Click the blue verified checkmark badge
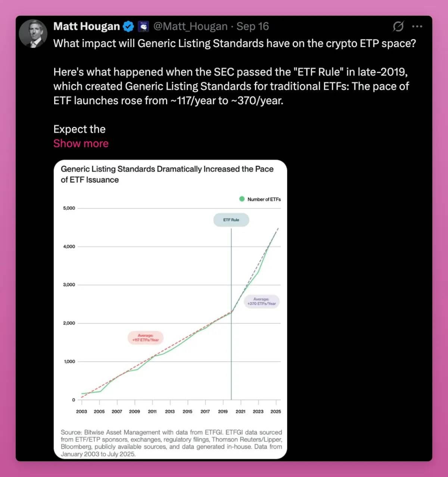 pos(128,27)
